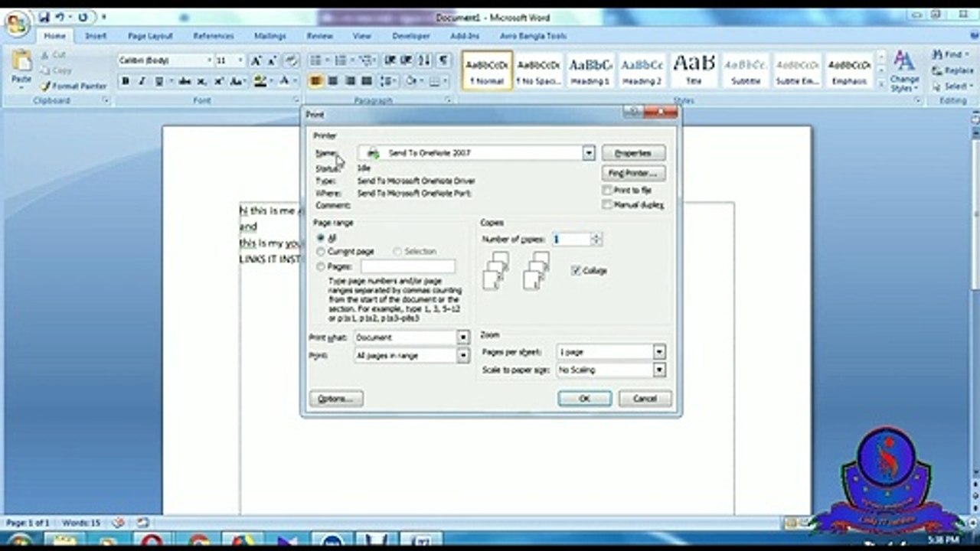This screenshot has width=980, height=551.
Task: Enable Print to file checkbox
Action: pyautogui.click(x=607, y=190)
